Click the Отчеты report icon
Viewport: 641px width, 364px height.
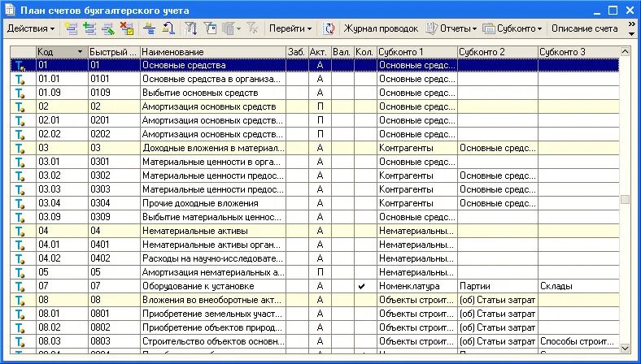432,28
